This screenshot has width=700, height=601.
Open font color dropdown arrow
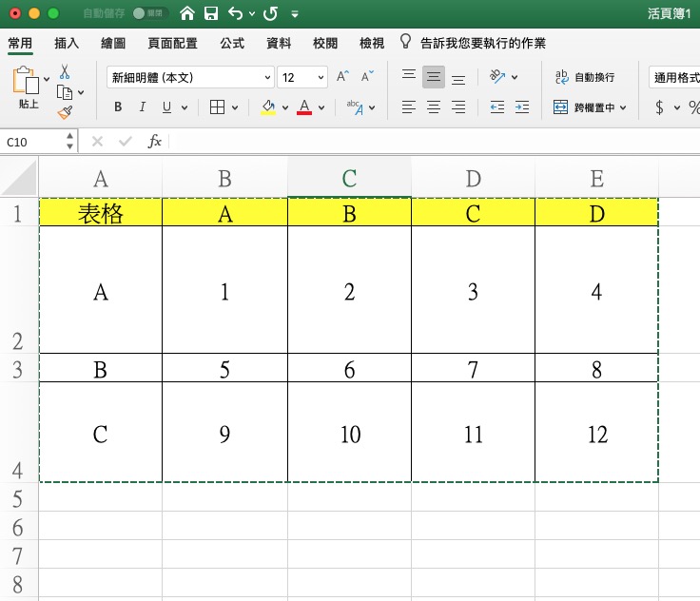(321, 107)
